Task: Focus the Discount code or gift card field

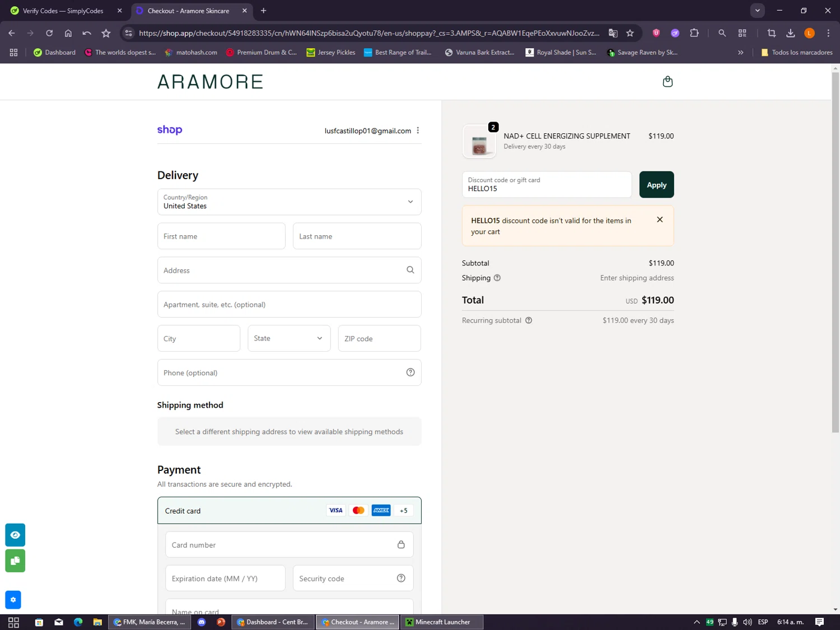Action: tap(547, 185)
